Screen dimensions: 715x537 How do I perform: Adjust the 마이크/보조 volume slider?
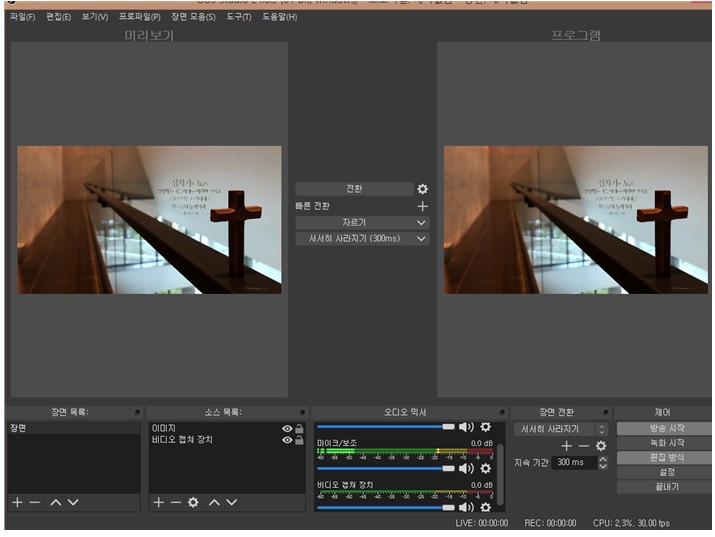pyautogui.click(x=384, y=468)
